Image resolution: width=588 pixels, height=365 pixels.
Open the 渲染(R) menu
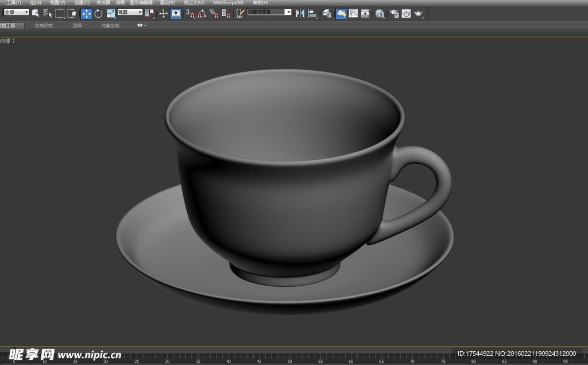coord(167,3)
